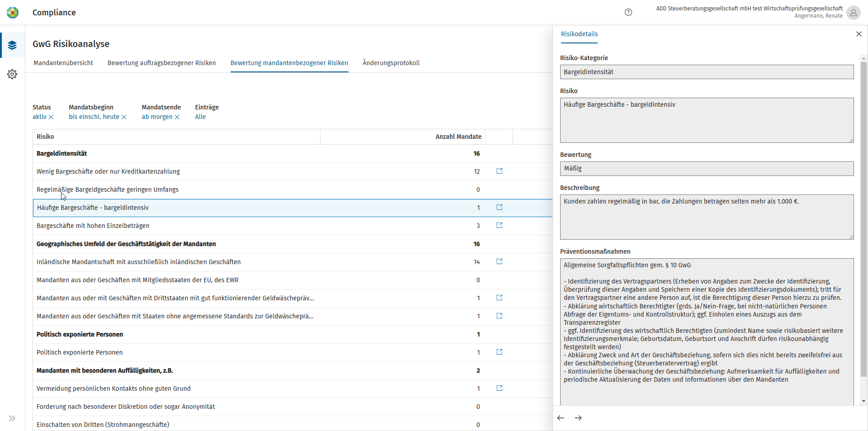Screen dimensions: 868x431
Task: Clear the bis einschl. heute filter
Action: [124, 117]
